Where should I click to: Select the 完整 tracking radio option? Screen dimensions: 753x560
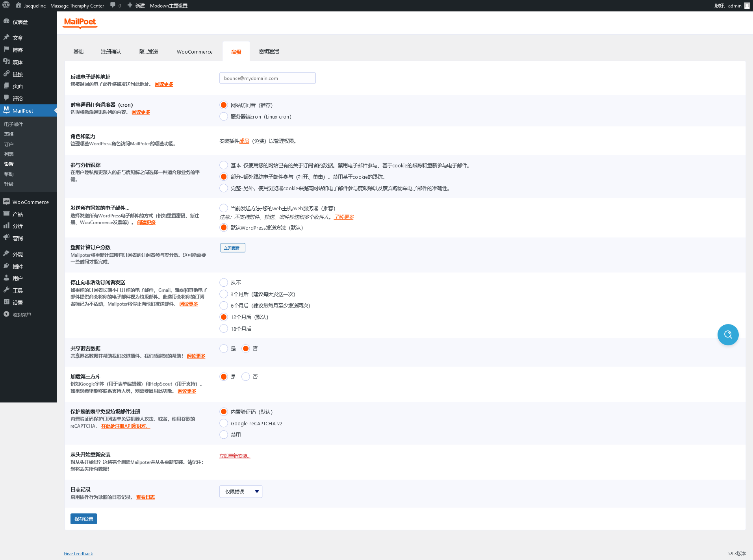coord(224,188)
